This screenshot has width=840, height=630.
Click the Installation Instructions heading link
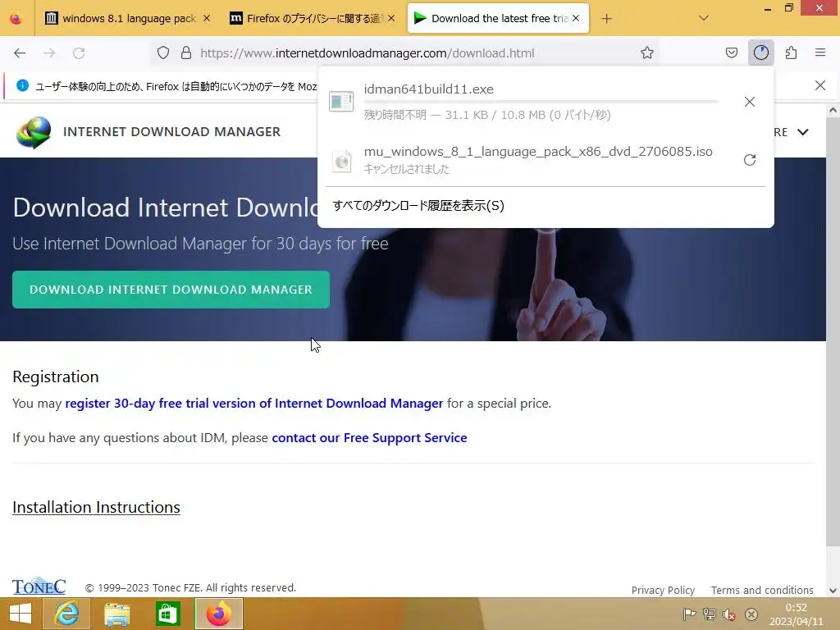(x=97, y=507)
